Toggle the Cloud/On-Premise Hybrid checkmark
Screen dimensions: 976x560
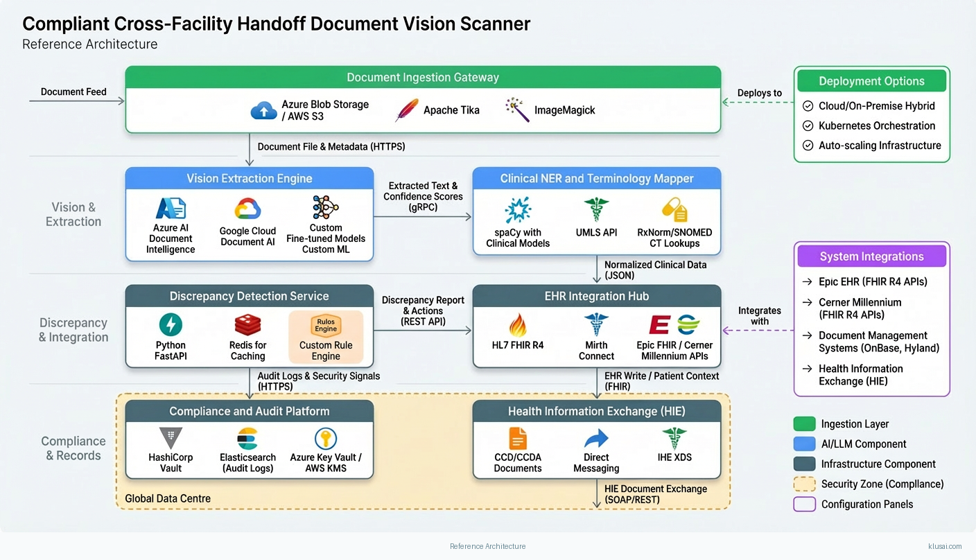808,106
